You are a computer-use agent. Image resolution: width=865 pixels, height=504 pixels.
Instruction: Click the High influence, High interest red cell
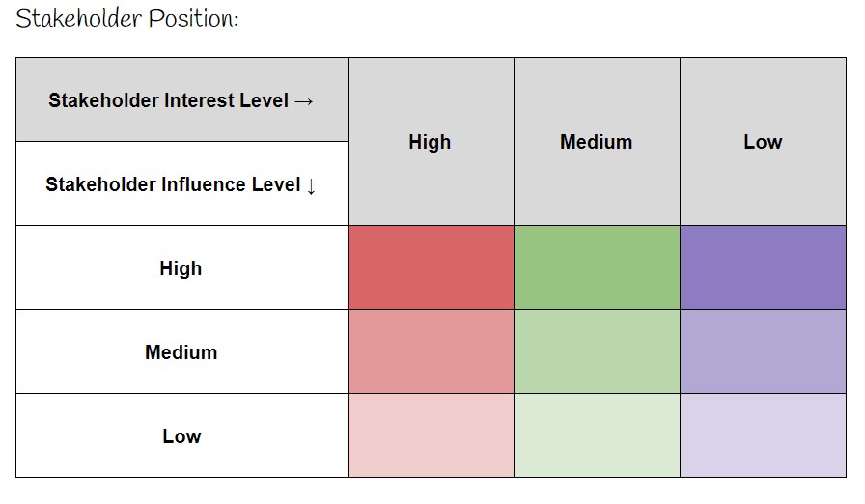pos(431,267)
